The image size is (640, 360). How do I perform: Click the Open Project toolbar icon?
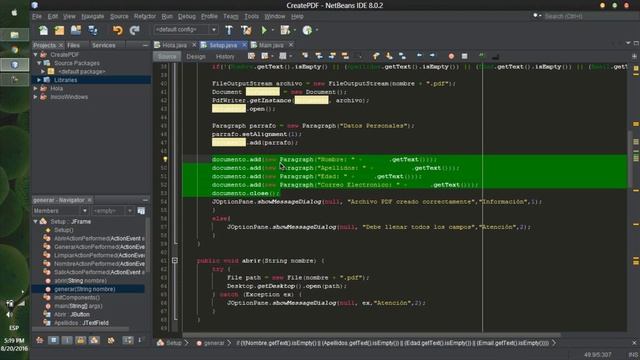(76, 30)
